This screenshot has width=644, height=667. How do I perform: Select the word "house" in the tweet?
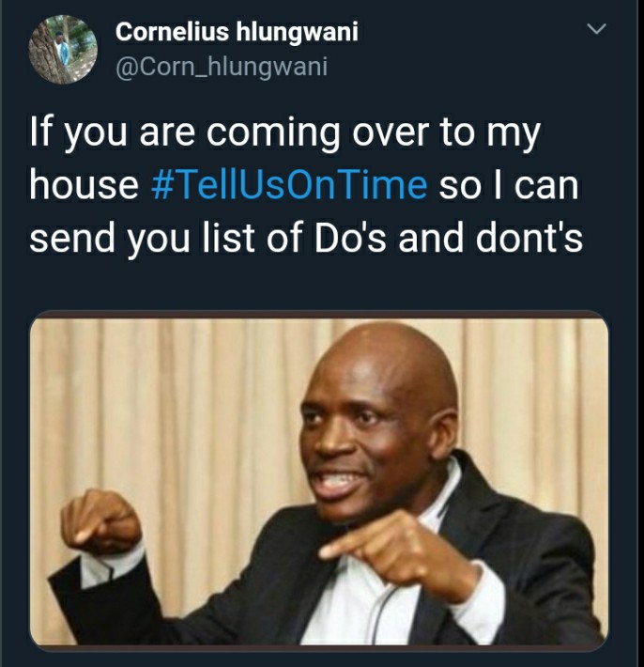84,185
